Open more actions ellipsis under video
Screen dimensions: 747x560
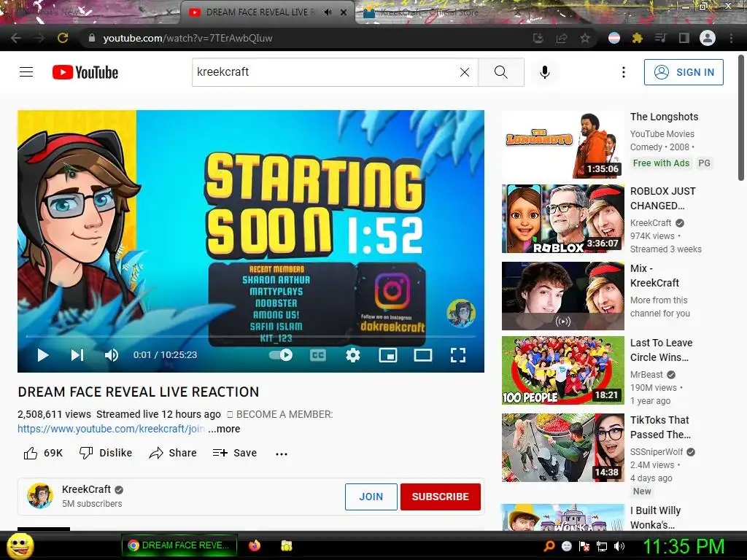(282, 454)
